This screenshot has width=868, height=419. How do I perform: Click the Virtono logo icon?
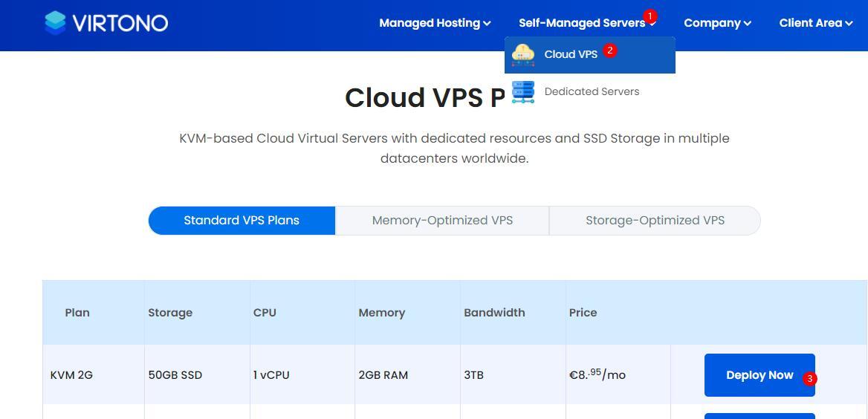(x=55, y=23)
